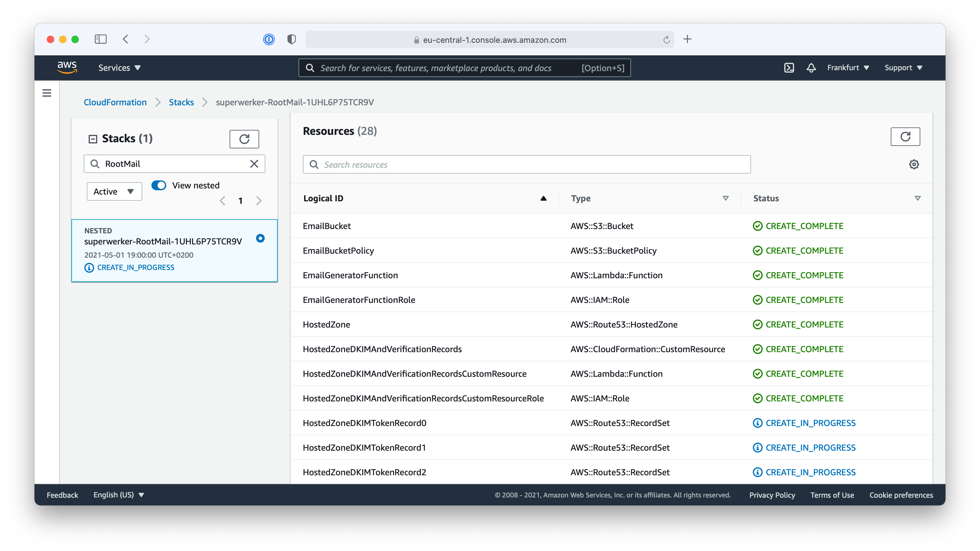Click the RootMail stacks filter field
The height and width of the screenshot is (551, 980).
point(174,164)
